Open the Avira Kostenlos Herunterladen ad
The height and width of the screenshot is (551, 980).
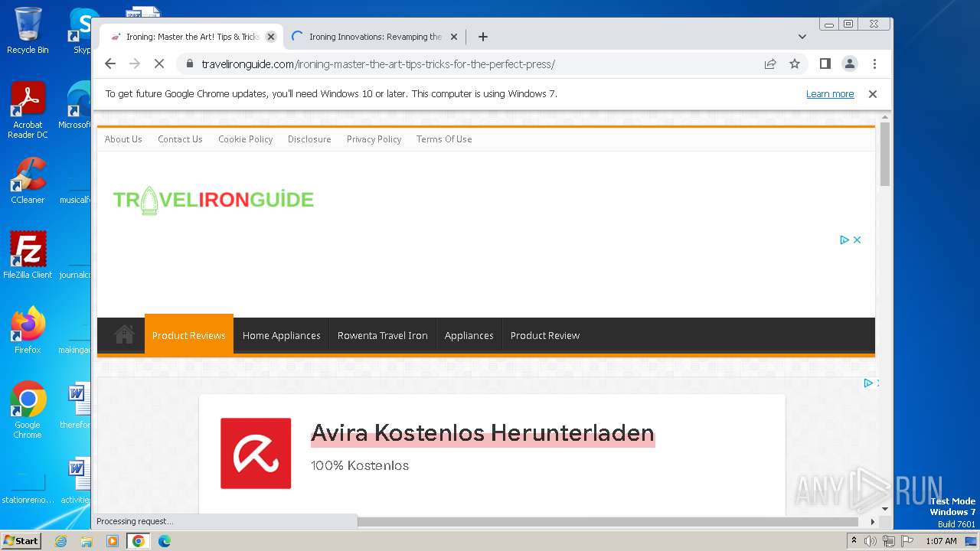(x=482, y=433)
